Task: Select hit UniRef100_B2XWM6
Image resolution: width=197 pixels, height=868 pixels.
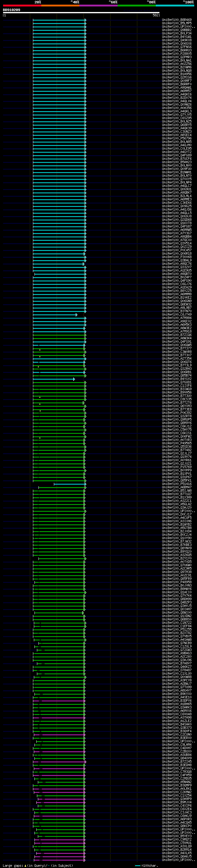Action: coord(177,67)
